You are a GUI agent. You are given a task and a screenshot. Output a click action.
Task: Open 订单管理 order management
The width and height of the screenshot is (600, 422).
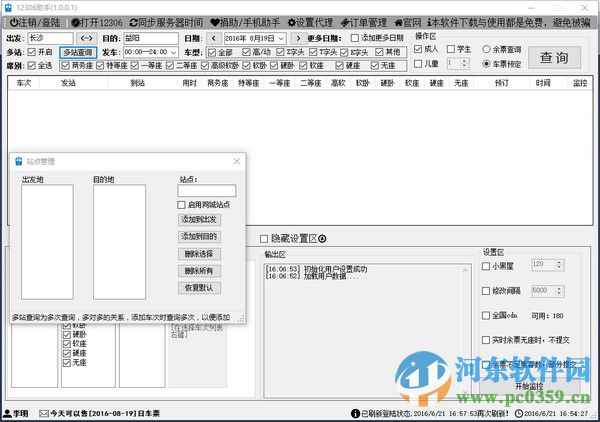coord(364,23)
